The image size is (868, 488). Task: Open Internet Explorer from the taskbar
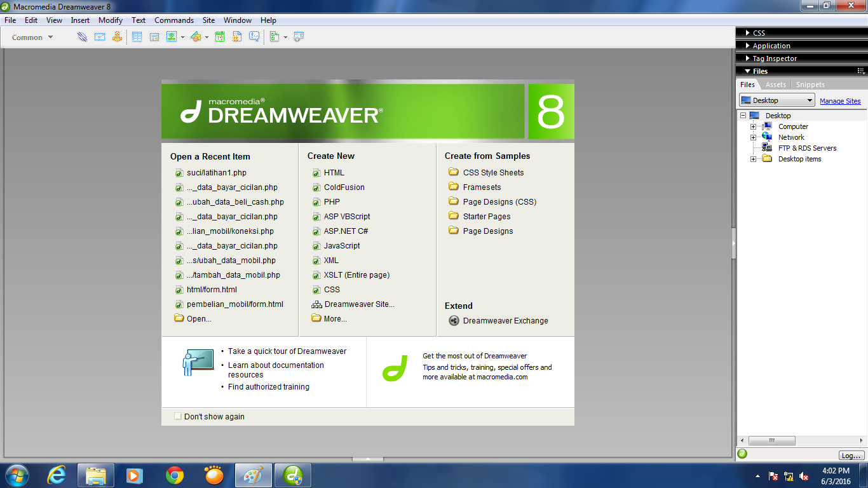57,475
